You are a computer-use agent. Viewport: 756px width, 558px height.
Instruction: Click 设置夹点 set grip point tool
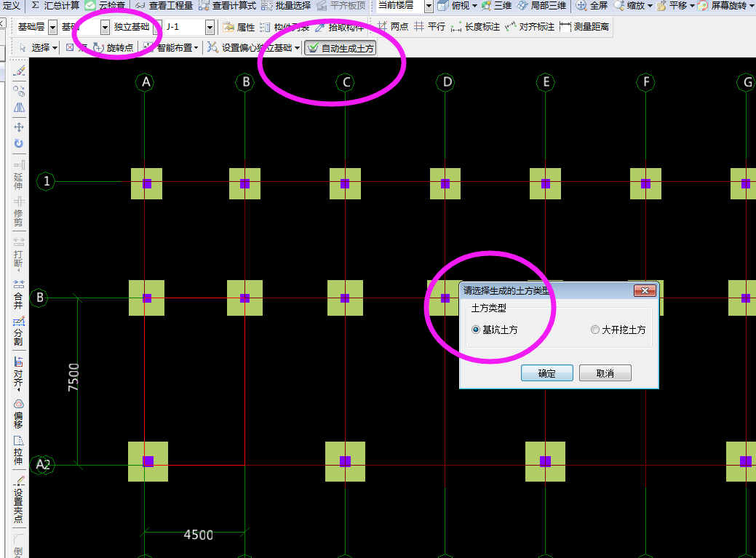pos(18,500)
